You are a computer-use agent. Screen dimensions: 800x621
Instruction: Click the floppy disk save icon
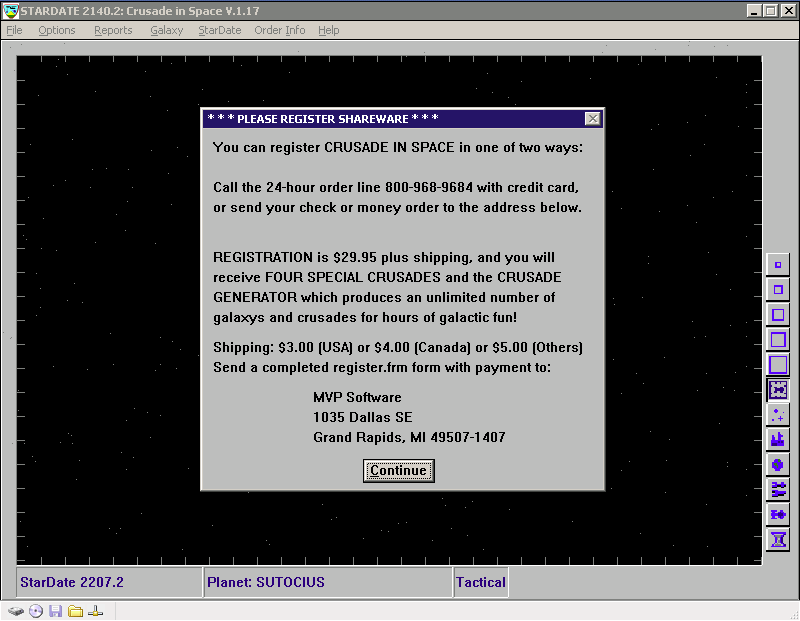(56, 611)
